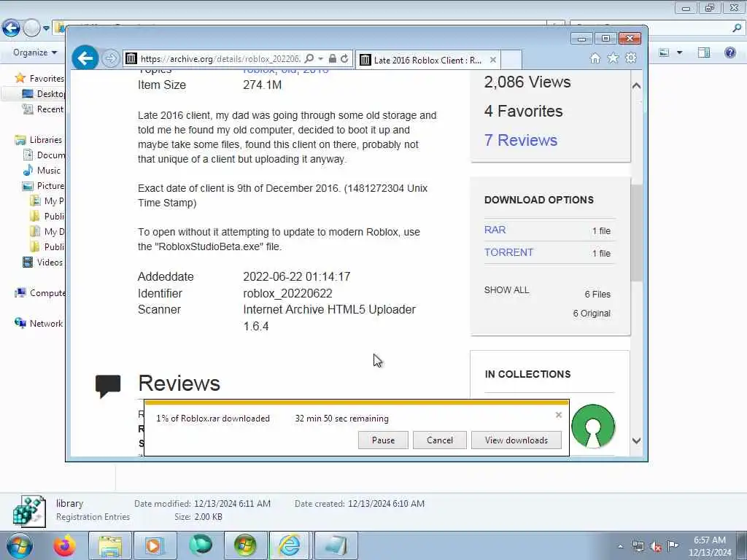Pause the Roblox.rar download
The image size is (747, 560).
383,440
